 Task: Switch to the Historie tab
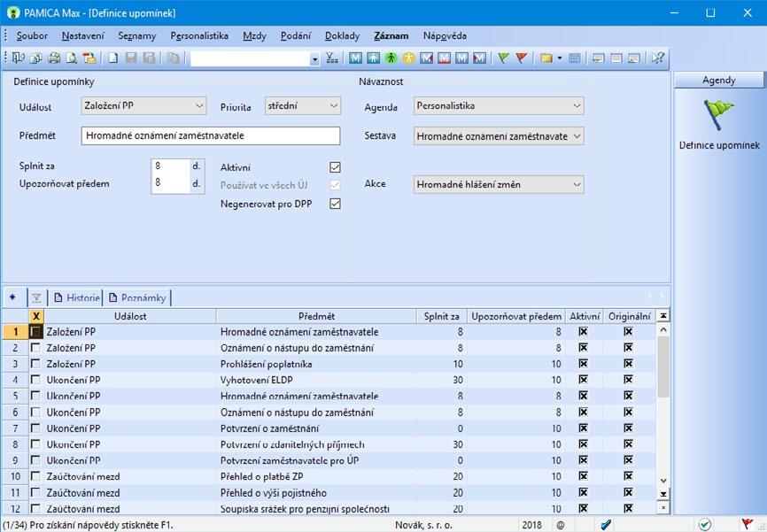pyautogui.click(x=77, y=297)
